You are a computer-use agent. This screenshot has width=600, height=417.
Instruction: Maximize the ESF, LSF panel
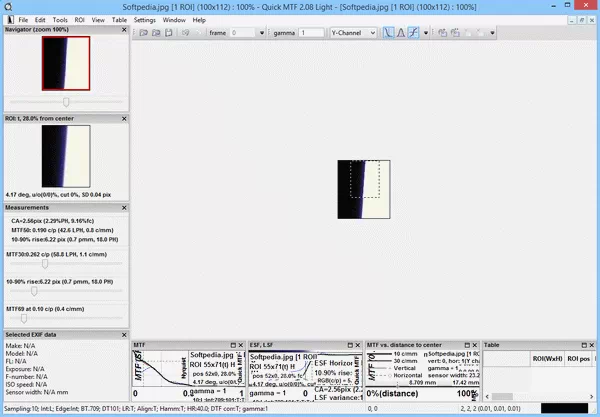pos(350,345)
